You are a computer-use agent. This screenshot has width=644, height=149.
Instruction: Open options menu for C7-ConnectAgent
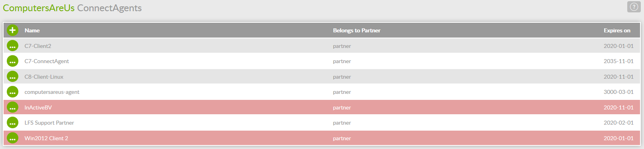pos(12,61)
